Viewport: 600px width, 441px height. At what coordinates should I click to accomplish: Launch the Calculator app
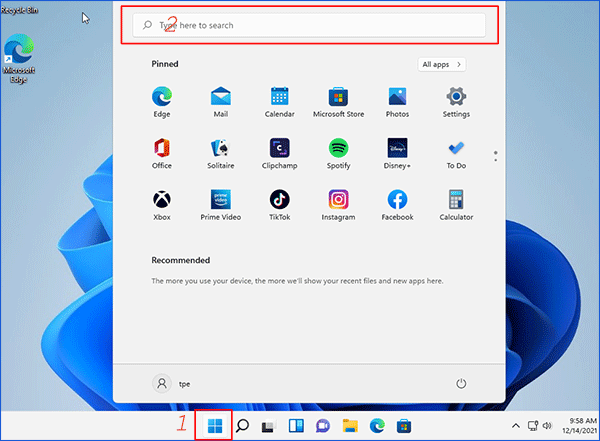click(x=456, y=205)
